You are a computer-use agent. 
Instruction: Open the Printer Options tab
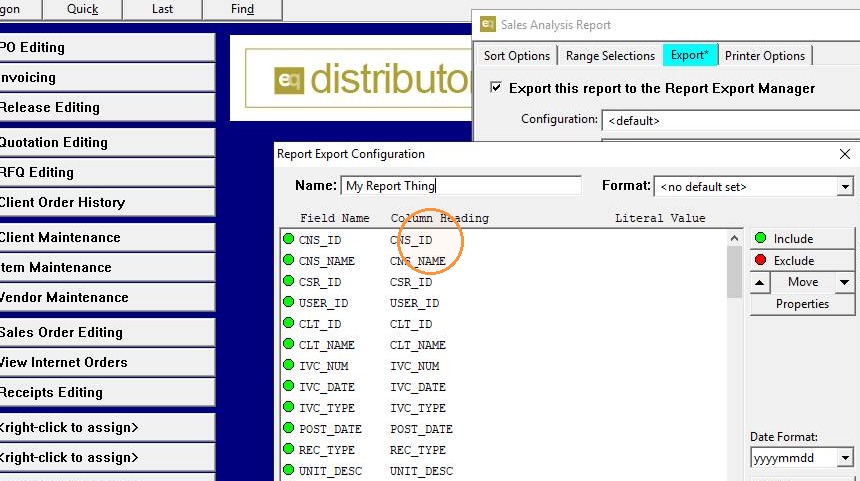click(x=765, y=56)
